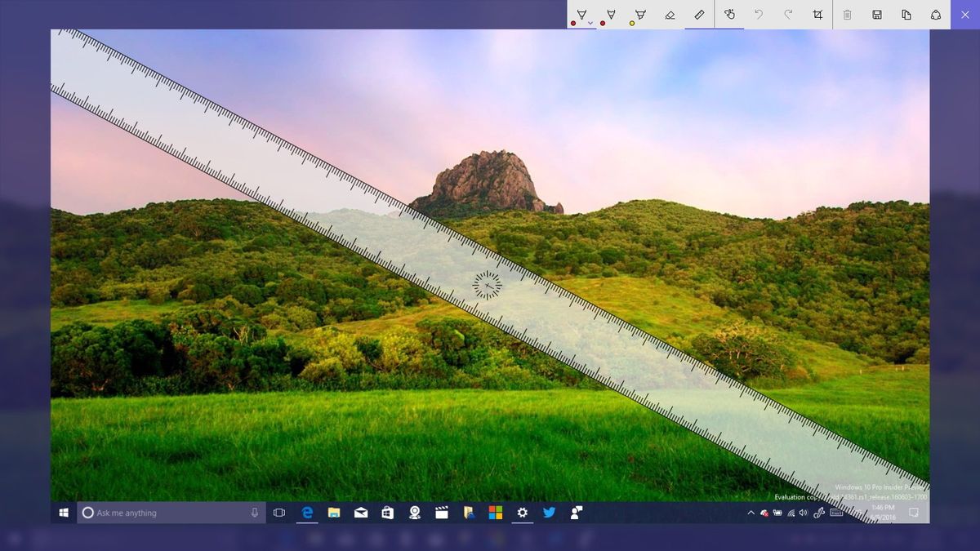Open Microsoft Edge from the taskbar

point(306,513)
